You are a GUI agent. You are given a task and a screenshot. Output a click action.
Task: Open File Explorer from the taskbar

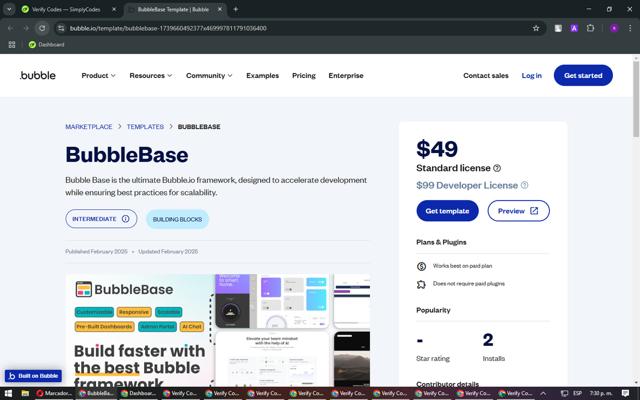coord(25,393)
